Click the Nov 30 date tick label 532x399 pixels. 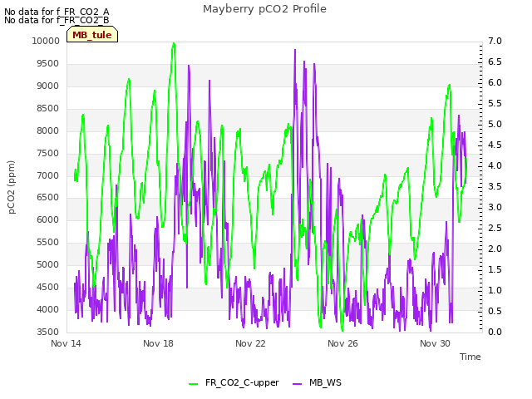tap(435, 343)
